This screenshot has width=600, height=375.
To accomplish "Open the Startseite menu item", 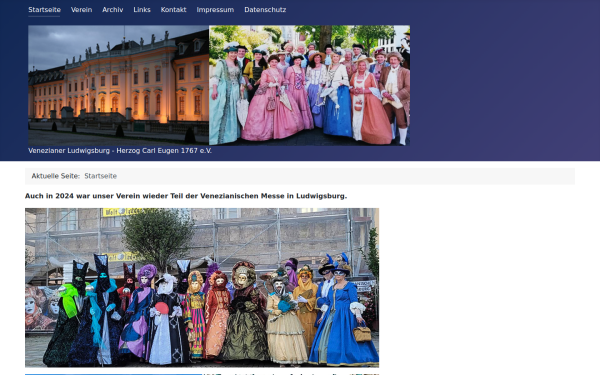I will (44, 10).
